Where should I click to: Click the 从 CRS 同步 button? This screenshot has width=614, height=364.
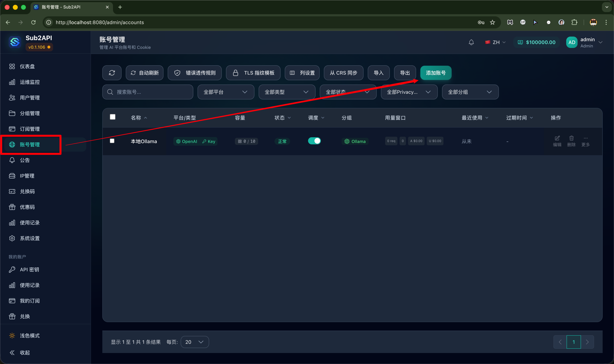tap(343, 73)
